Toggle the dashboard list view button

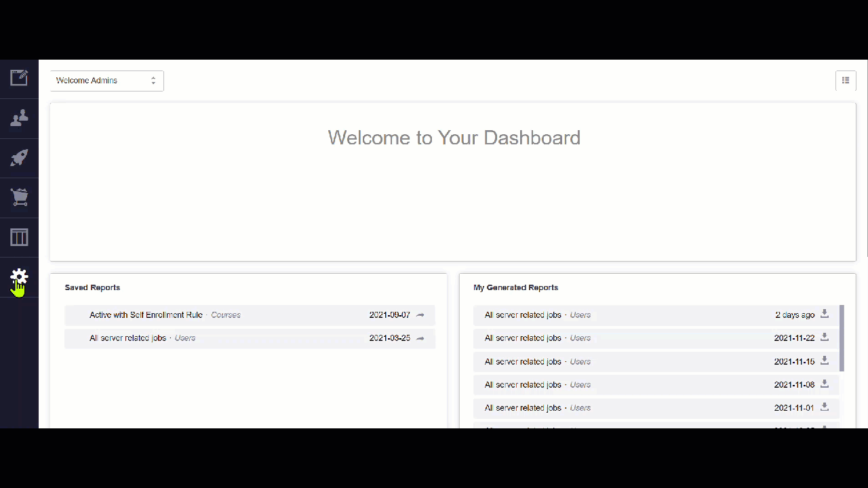click(846, 80)
